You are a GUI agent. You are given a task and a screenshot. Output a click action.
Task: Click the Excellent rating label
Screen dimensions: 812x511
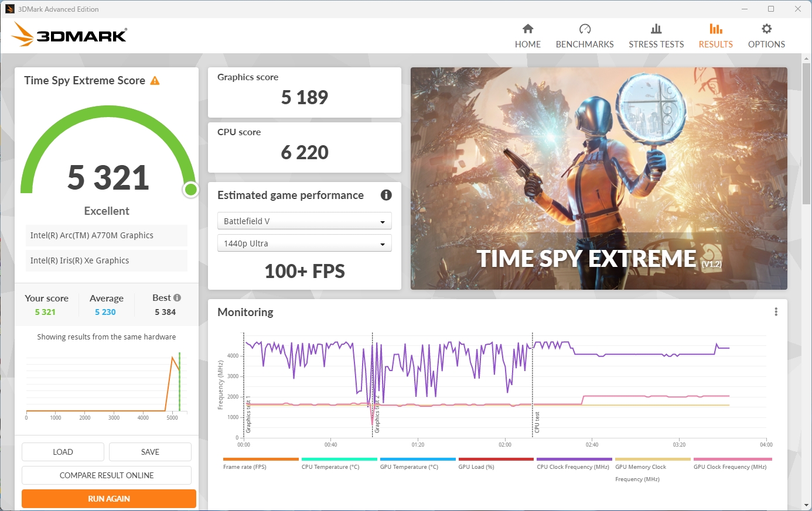[x=107, y=211]
